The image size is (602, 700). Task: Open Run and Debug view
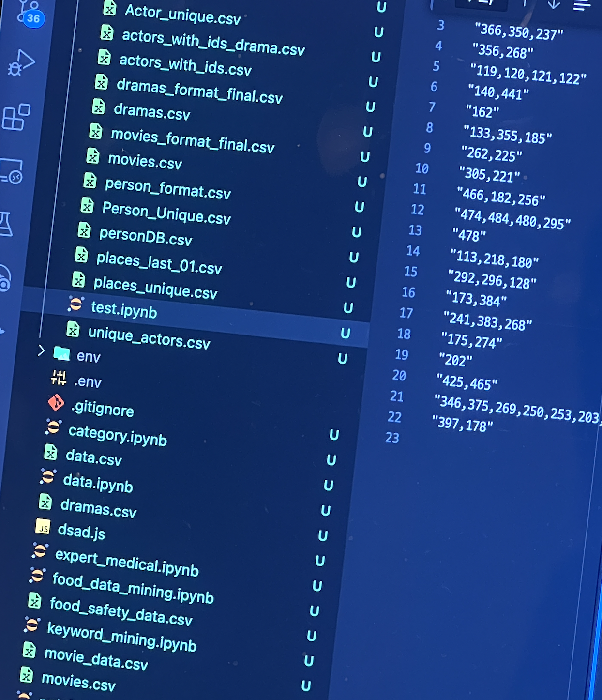21,63
